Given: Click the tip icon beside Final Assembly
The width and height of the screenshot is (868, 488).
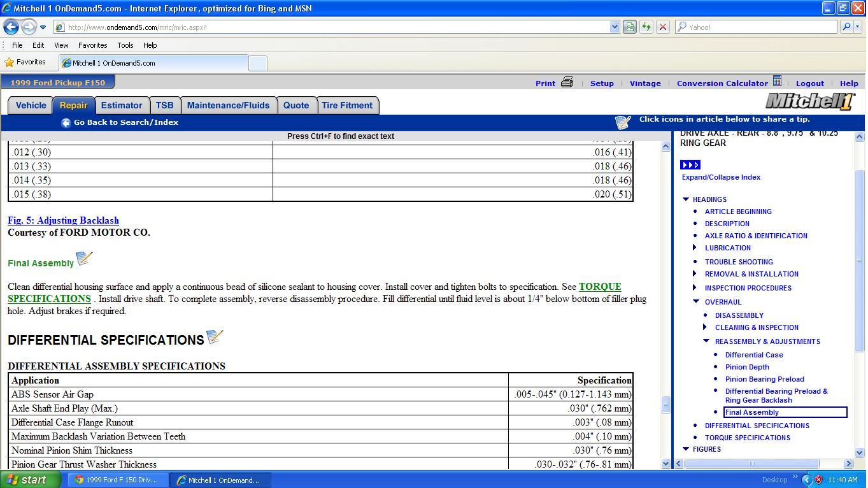Looking at the screenshot, I should (84, 258).
